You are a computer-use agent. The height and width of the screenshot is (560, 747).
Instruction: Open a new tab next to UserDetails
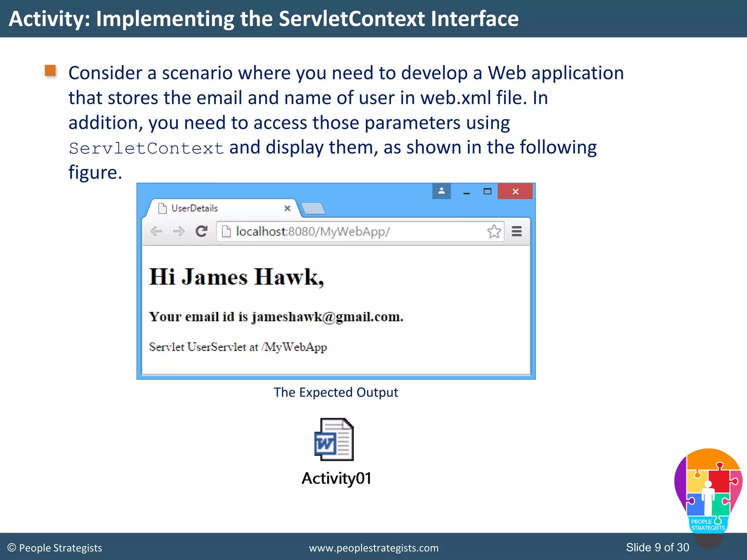coord(313,209)
